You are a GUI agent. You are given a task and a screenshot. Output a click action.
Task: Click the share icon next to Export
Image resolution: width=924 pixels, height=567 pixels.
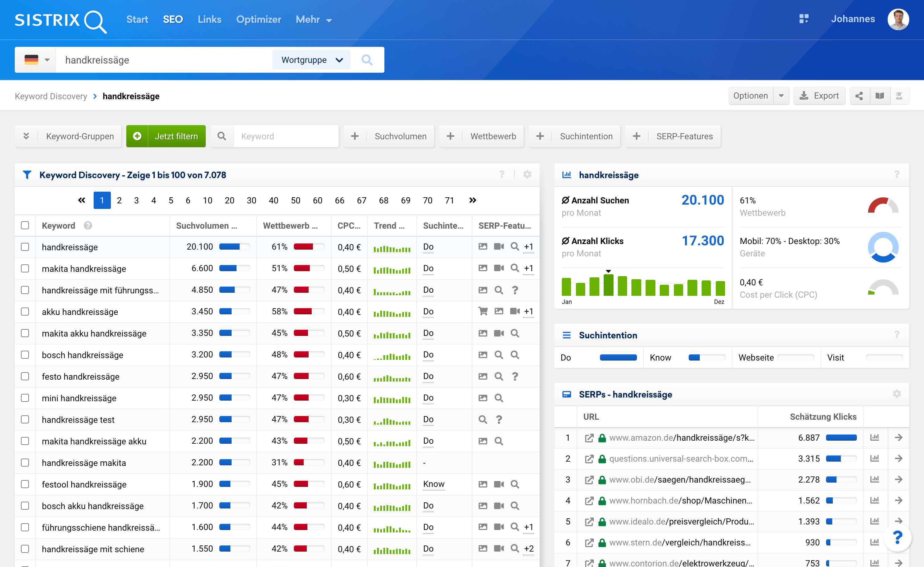tap(859, 96)
